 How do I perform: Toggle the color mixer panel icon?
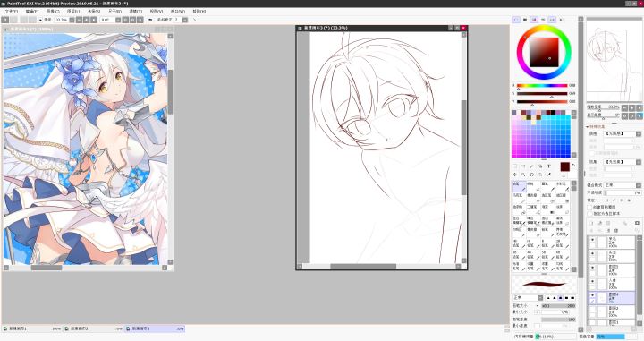click(x=543, y=20)
